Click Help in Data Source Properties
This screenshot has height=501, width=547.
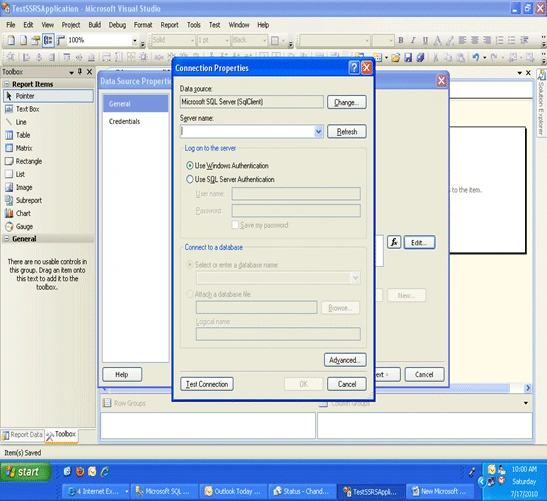(122, 374)
